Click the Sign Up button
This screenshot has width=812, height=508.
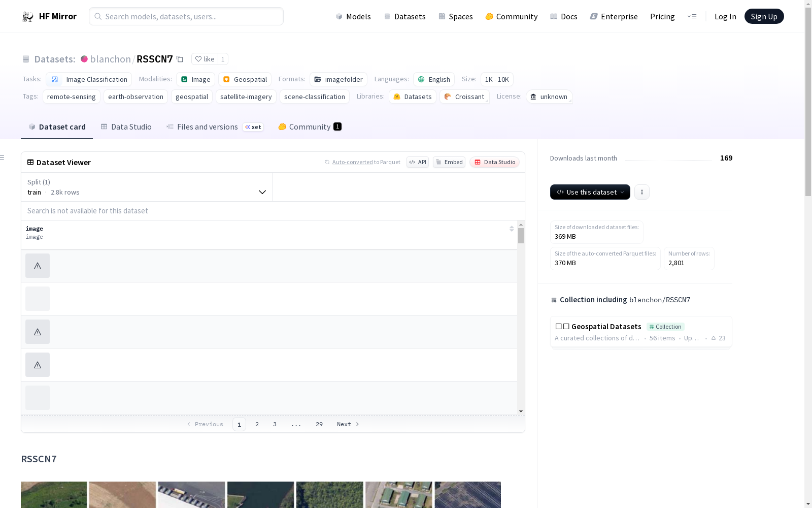coord(764,16)
